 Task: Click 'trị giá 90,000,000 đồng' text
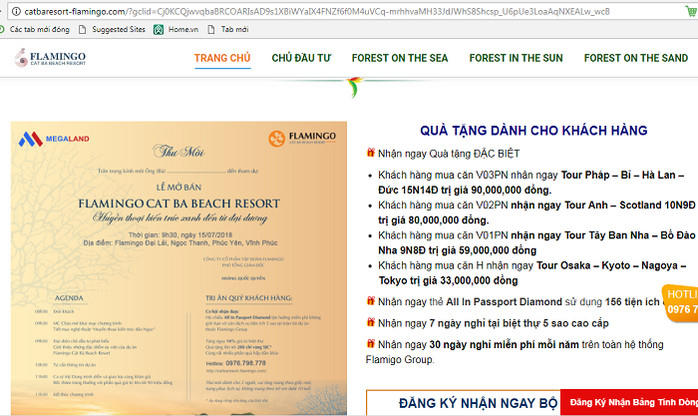click(496, 190)
